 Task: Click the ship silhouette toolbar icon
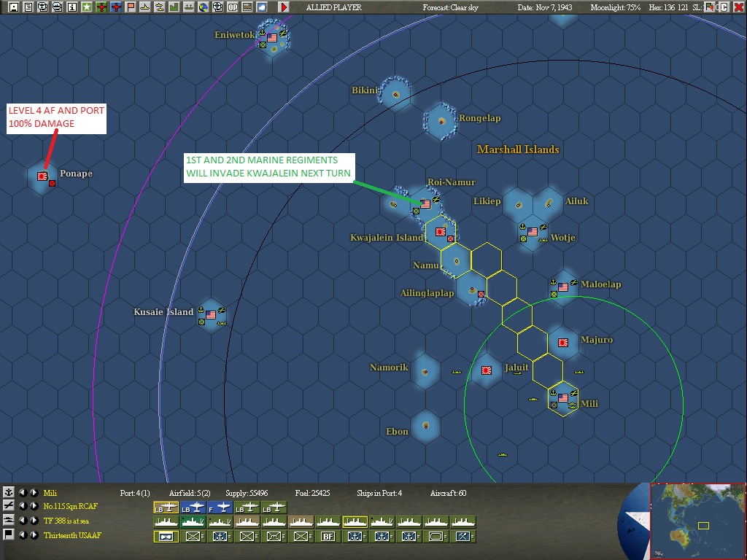(x=189, y=7)
